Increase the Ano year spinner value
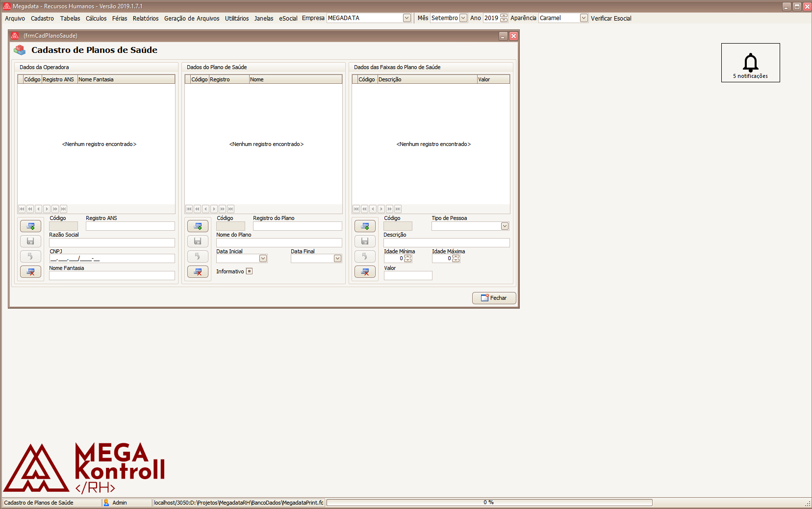The height and width of the screenshot is (509, 812). point(504,16)
